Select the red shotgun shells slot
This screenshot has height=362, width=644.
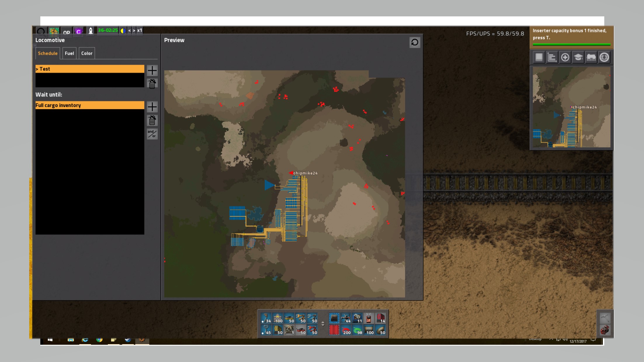point(334,330)
